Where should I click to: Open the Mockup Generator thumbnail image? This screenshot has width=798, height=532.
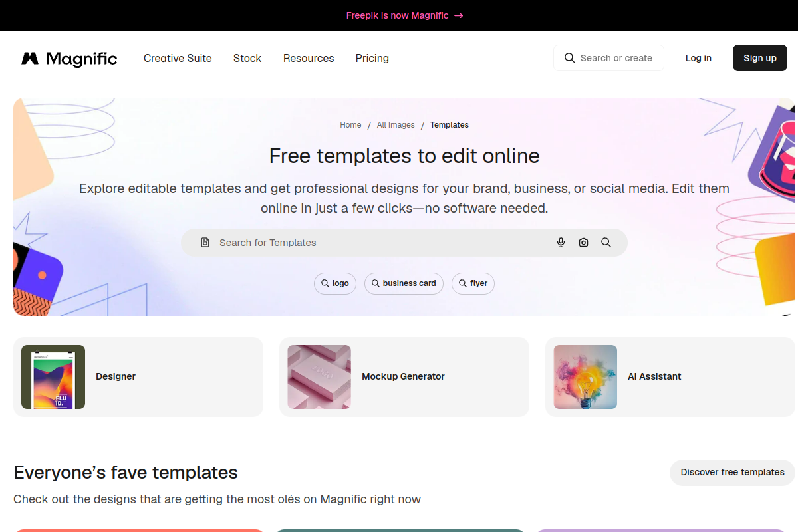(319, 377)
